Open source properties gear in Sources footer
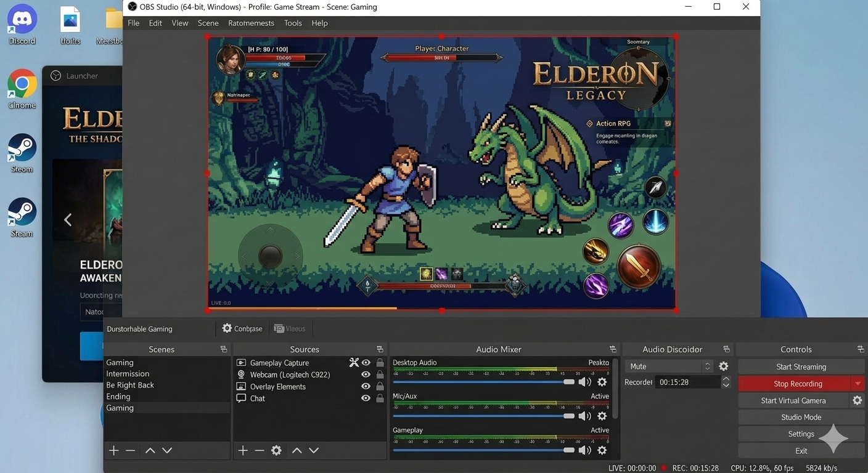The image size is (868, 473). (276, 451)
